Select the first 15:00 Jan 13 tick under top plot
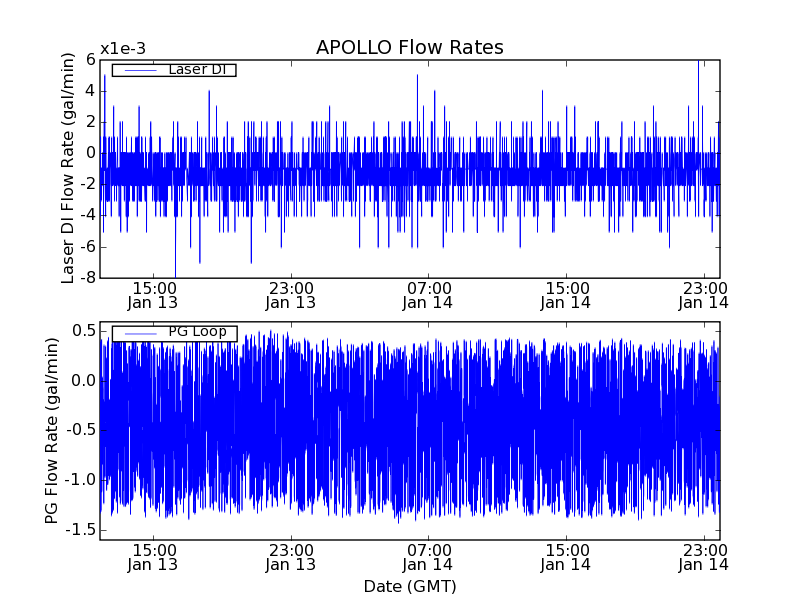This screenshot has width=800, height=600. 153,294
